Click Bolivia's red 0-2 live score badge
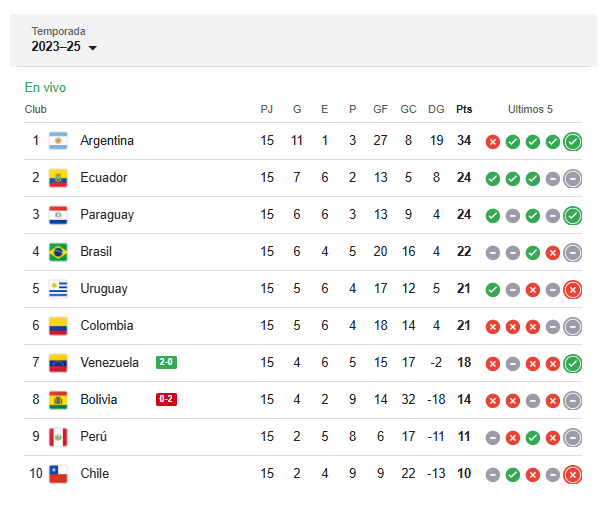 pyautogui.click(x=166, y=399)
